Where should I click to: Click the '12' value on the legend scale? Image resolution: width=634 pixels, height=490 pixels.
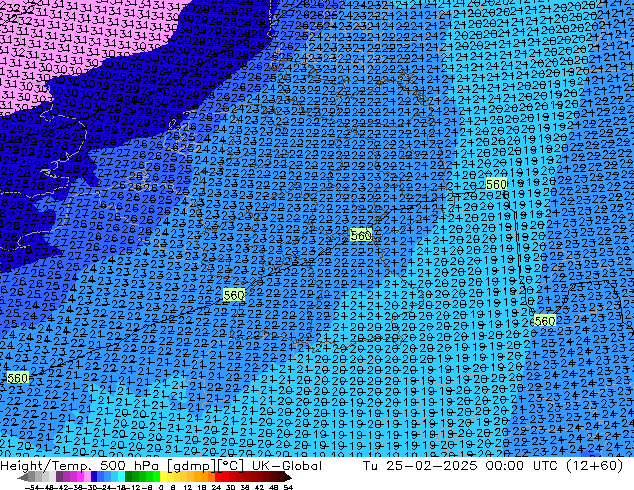click(x=188, y=487)
